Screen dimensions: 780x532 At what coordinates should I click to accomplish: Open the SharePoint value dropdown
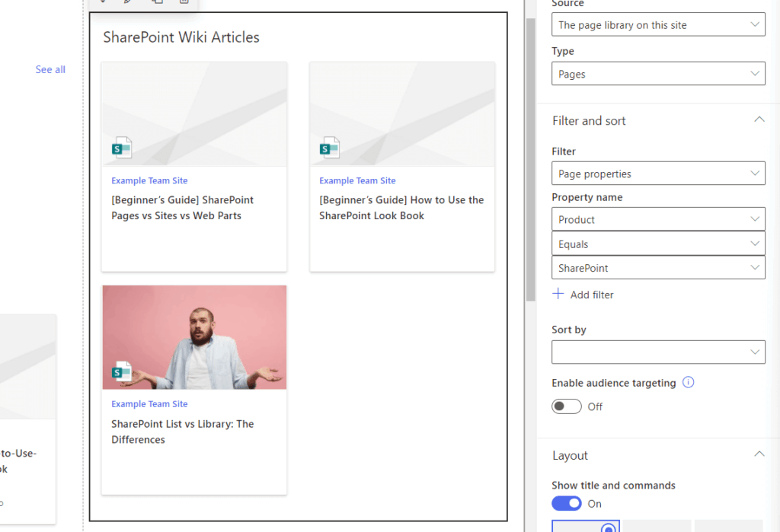[658, 267]
